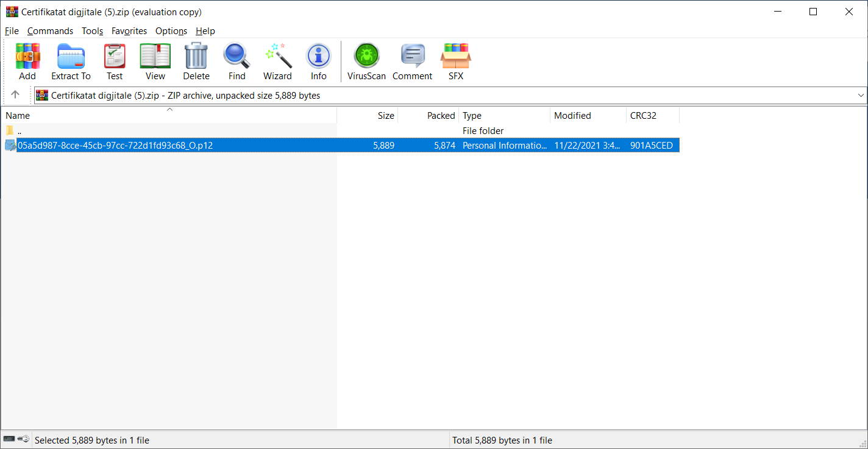Sort by the Modified column header

coord(588,115)
